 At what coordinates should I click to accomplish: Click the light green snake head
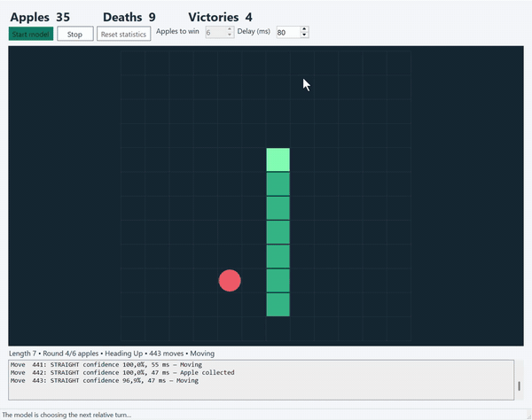pyautogui.click(x=278, y=159)
